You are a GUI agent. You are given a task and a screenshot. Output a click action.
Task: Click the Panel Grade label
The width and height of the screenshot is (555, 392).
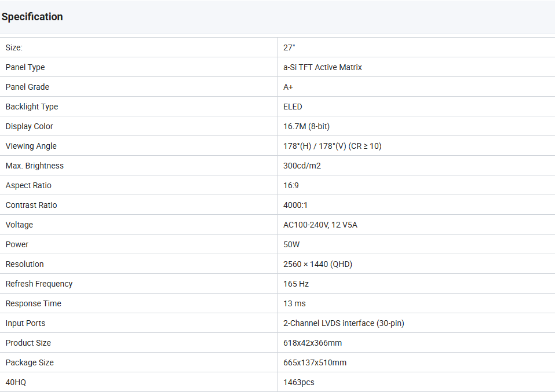pyautogui.click(x=27, y=87)
